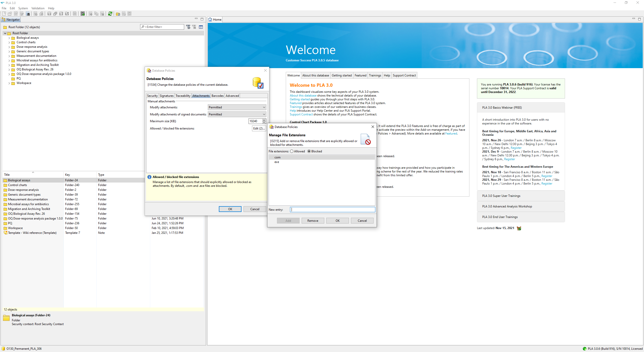Expand the Control charts tree node
The image size is (644, 352).
9,42
